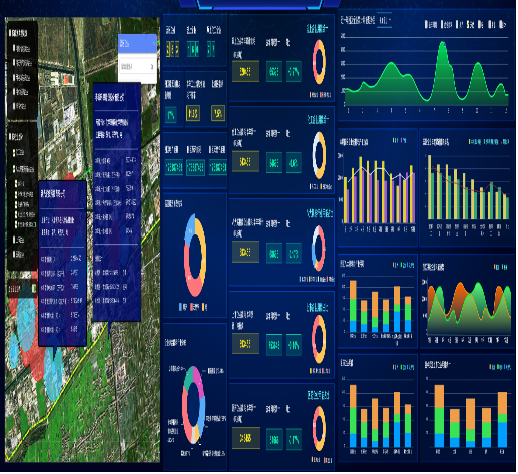518x474 pixels.
Task: Tick the header checkbox of the upper map layer panel
Action: [x=11, y=33]
